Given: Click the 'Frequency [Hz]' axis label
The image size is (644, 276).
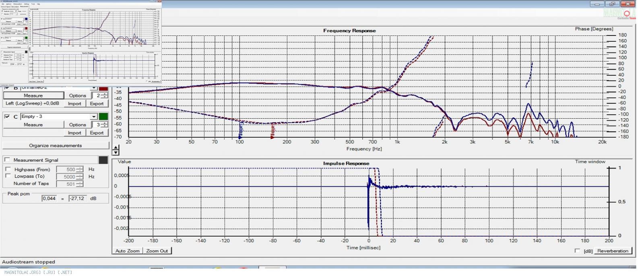Looking at the screenshot, I should click(x=364, y=149).
